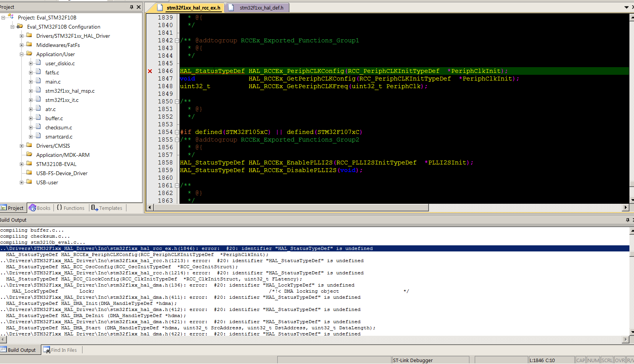This screenshot has height=364, width=634.
Task: Select the rcc.h(1213) error line
Action: [x=182, y=261]
